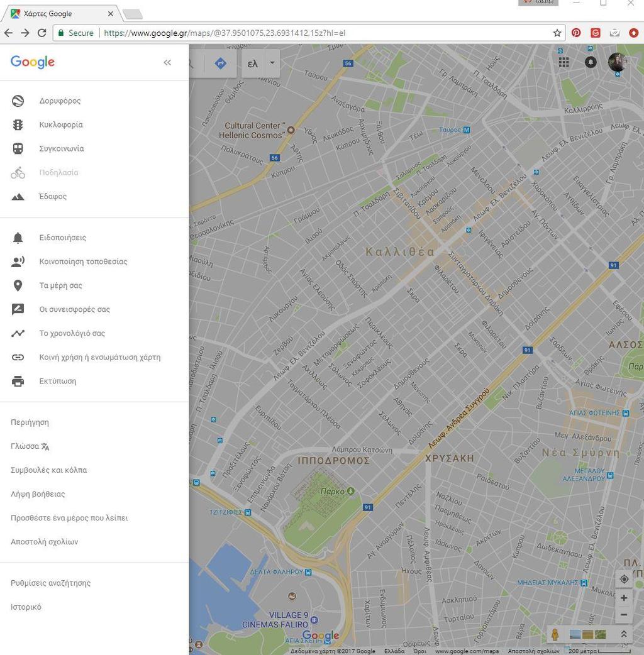644x655 pixels.
Task: Open Συμβουλές και κόλπα link
Action: point(48,470)
